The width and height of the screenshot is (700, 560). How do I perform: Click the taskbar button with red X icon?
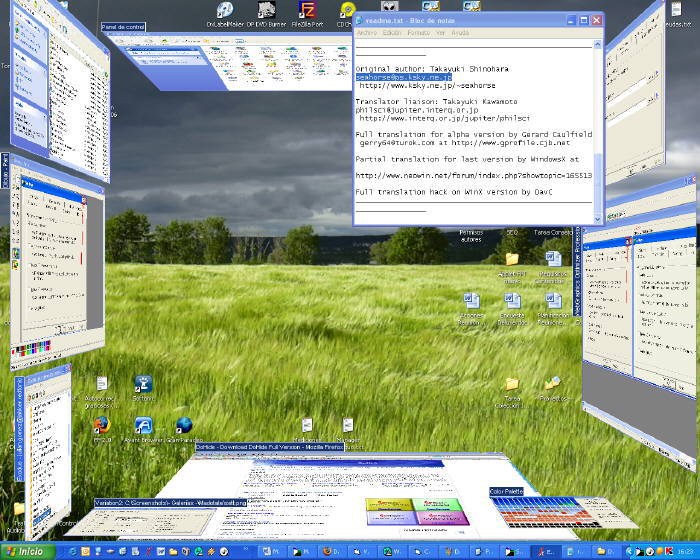[546, 552]
